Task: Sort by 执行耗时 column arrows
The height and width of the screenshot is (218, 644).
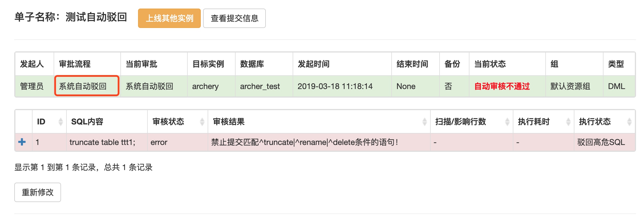Action: [x=568, y=122]
